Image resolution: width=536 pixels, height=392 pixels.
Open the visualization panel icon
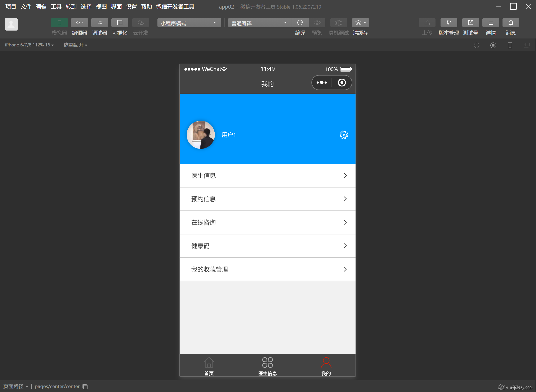point(120,23)
